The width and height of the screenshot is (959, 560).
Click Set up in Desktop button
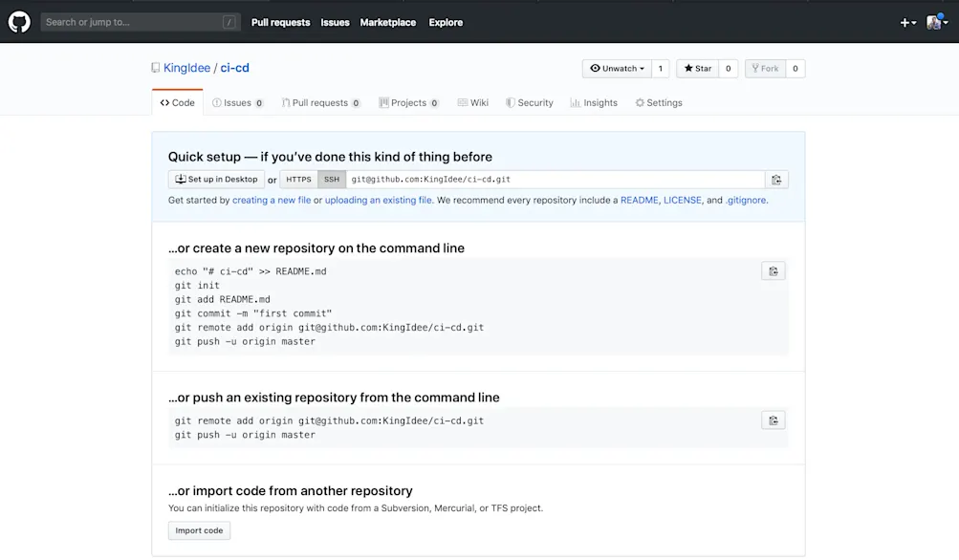point(216,180)
